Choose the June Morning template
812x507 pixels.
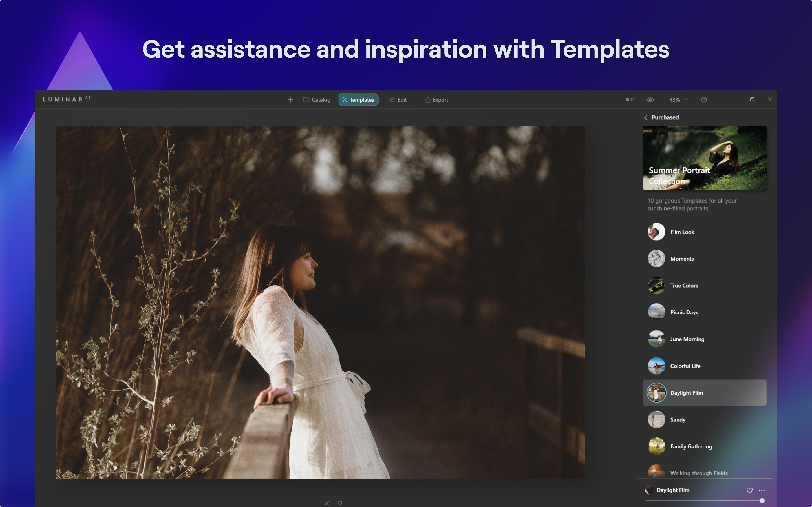[x=687, y=339]
